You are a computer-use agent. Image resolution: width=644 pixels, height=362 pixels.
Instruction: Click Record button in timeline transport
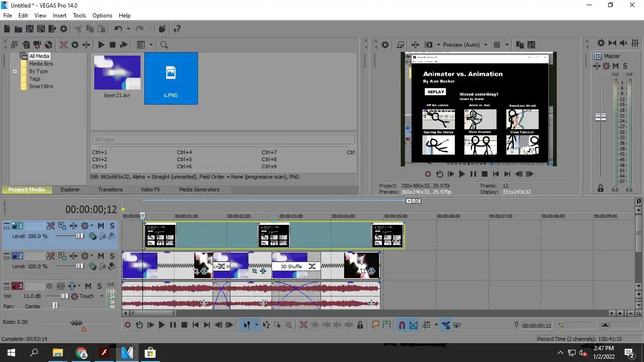[127, 325]
